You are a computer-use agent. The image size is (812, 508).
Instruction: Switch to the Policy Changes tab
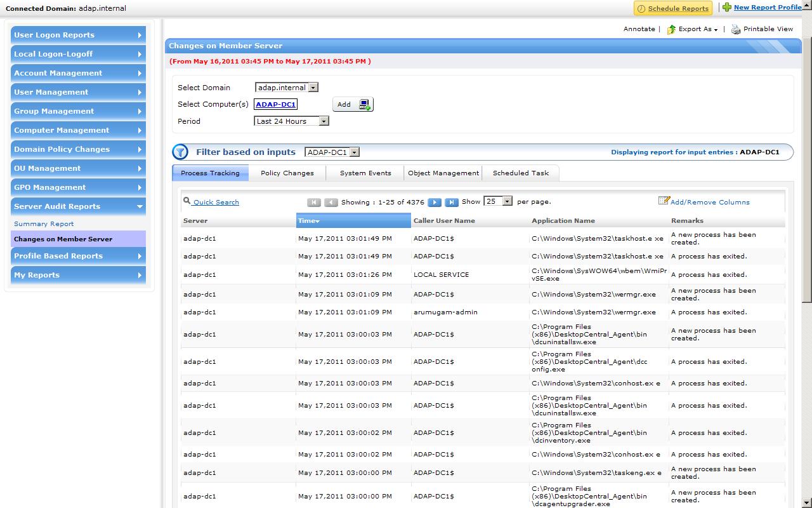[287, 173]
